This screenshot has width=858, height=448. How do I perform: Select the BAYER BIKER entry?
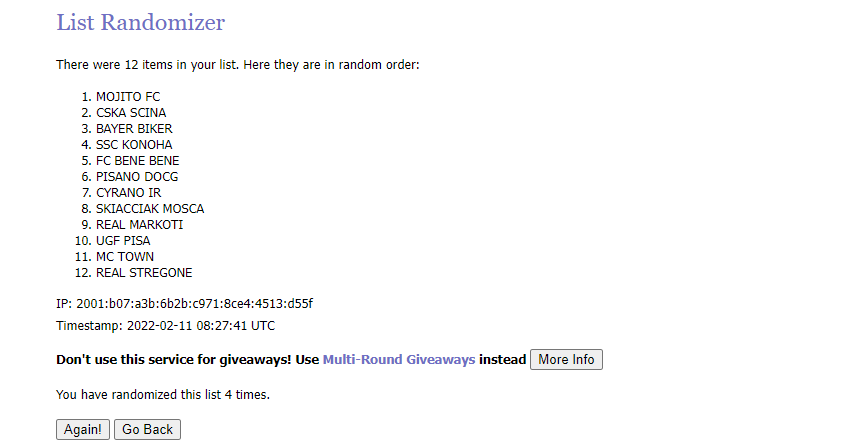pos(134,129)
